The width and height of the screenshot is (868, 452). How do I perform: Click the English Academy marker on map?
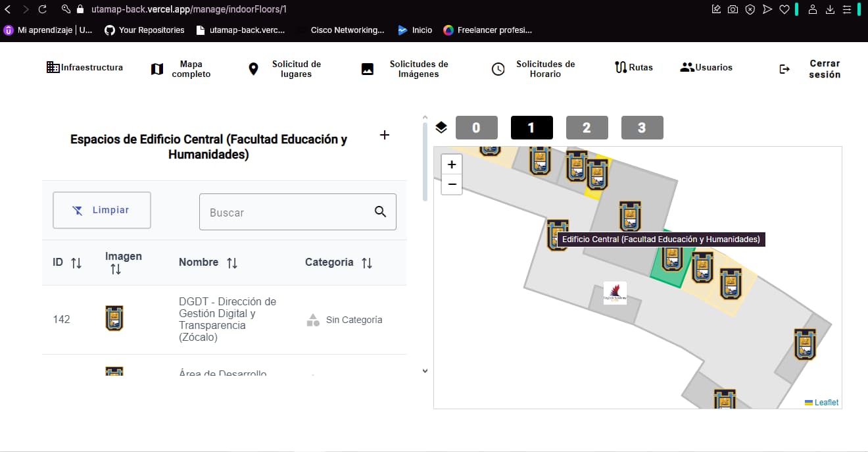click(615, 293)
